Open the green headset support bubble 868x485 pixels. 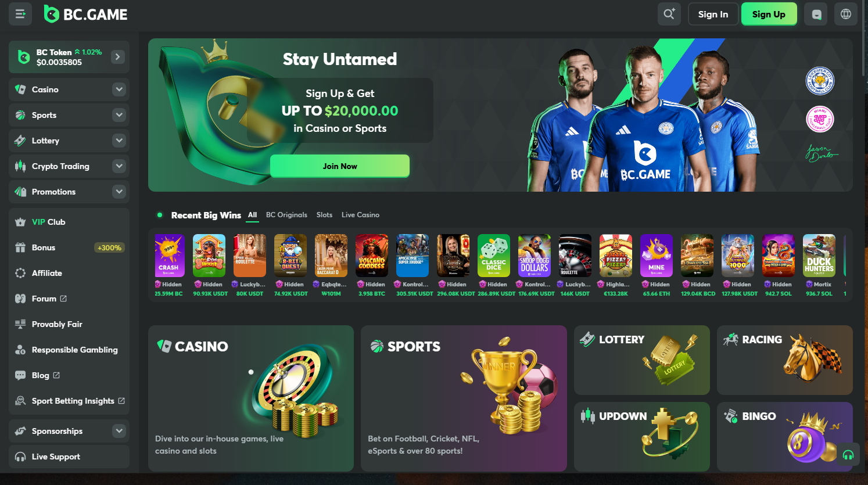pyautogui.click(x=848, y=455)
